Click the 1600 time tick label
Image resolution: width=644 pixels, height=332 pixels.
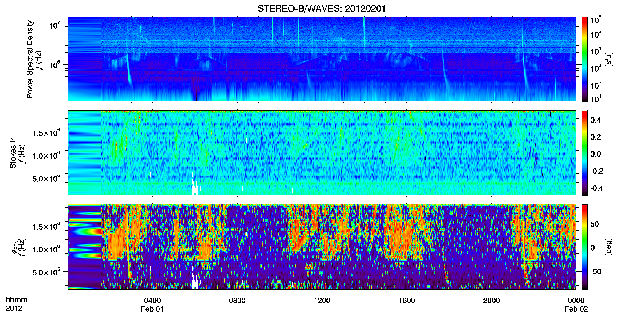[x=407, y=301]
